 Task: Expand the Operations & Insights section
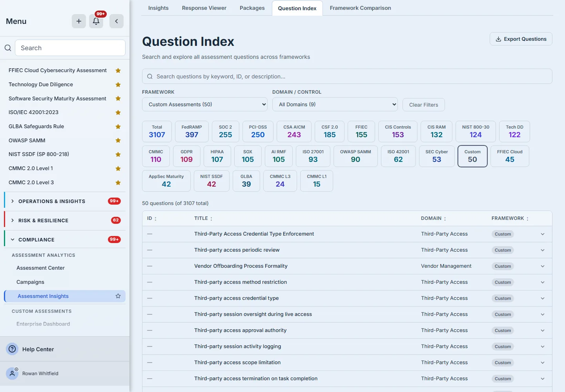click(x=65, y=201)
